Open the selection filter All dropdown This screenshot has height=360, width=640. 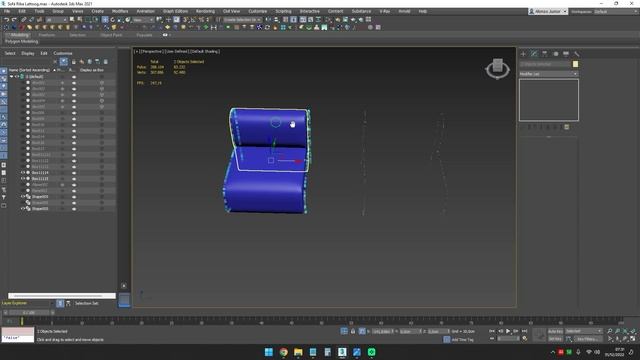tap(56, 20)
